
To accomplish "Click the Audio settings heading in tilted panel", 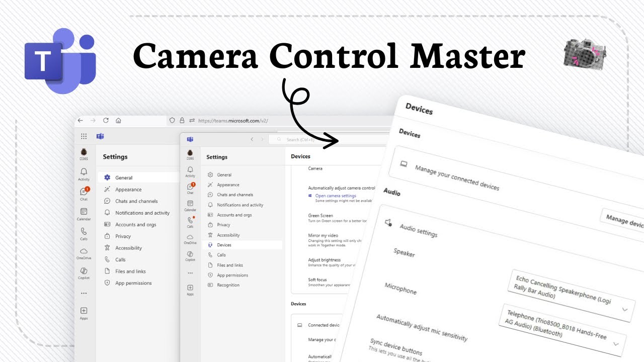I will 418,231.
